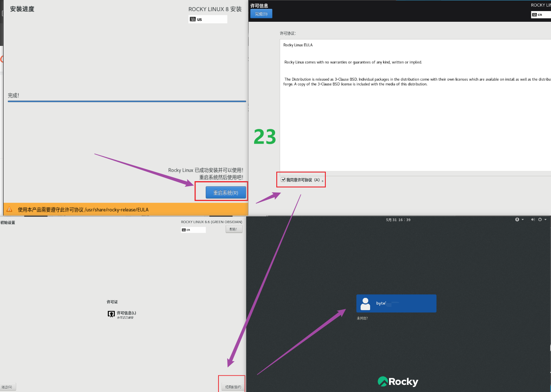Click the 未列出? not listed link
The width and height of the screenshot is (551, 392).
coord(362,318)
